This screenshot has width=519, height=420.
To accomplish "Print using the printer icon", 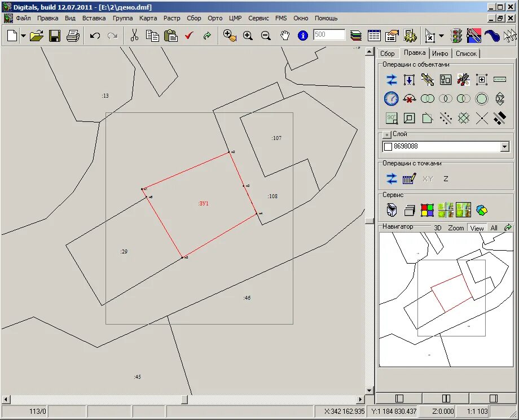I will tap(73, 36).
